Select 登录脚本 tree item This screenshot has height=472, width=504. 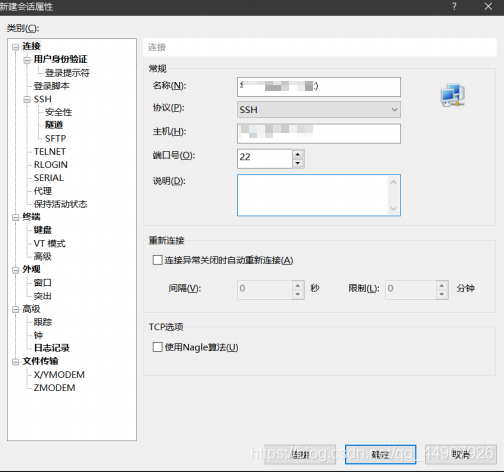pos(52,86)
